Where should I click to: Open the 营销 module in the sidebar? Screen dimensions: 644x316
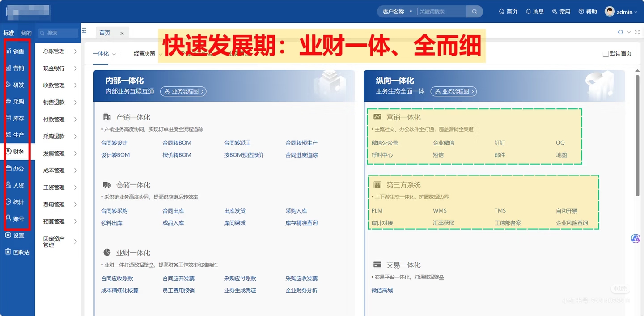tap(15, 68)
